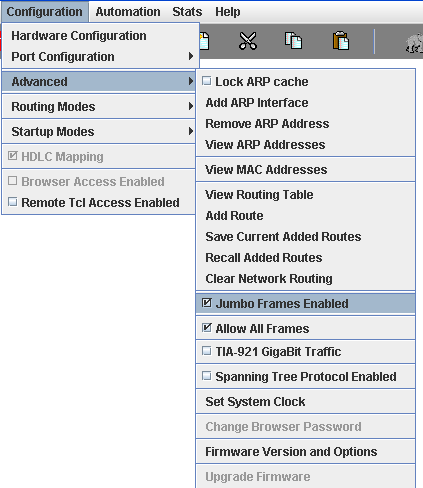Click the elephant icon in the toolbar

[x=414, y=43]
